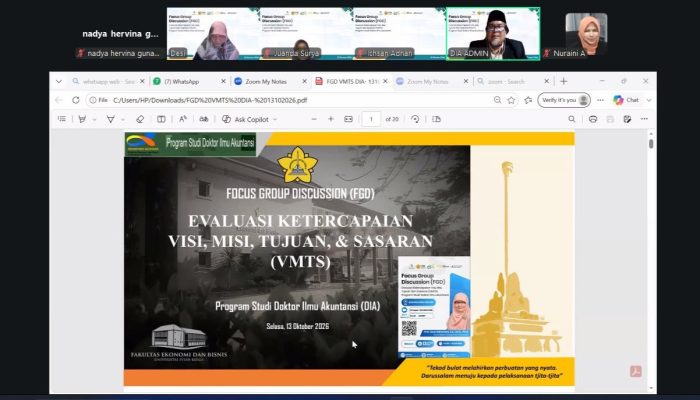
Task: Click the Adobe Acrobat icon at bottom right
Action: click(636, 371)
